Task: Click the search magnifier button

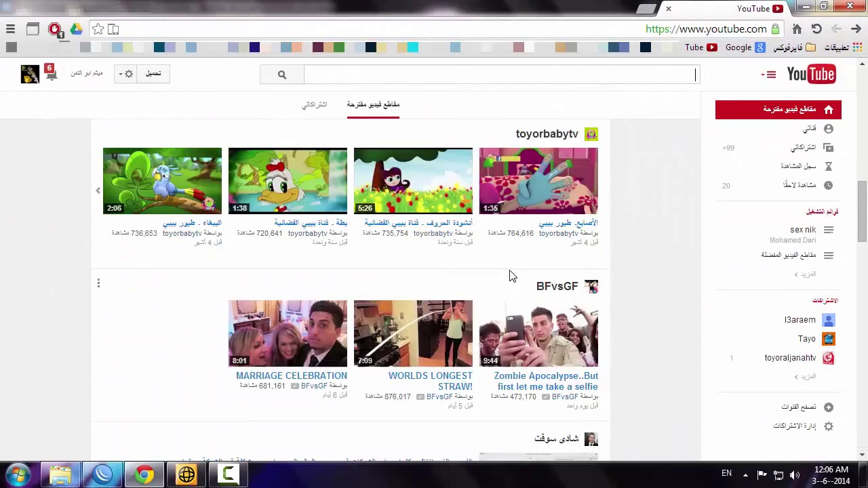Action: 282,75
